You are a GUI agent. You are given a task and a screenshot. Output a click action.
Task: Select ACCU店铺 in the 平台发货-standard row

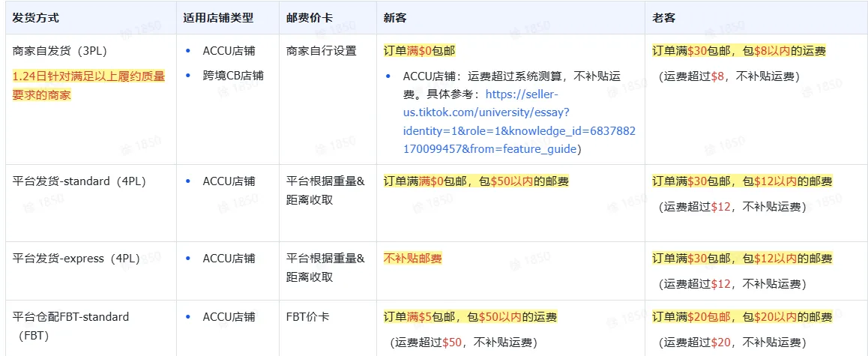coord(229,181)
